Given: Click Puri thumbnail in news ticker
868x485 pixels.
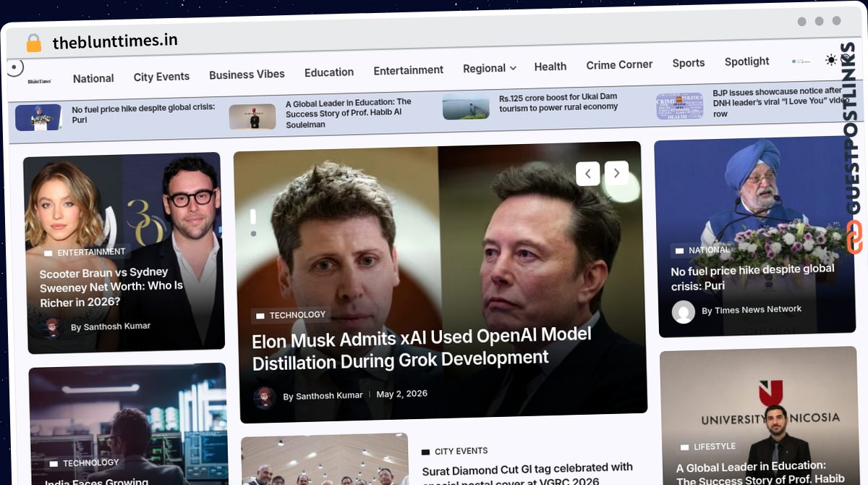Looking at the screenshot, I should click(x=38, y=117).
